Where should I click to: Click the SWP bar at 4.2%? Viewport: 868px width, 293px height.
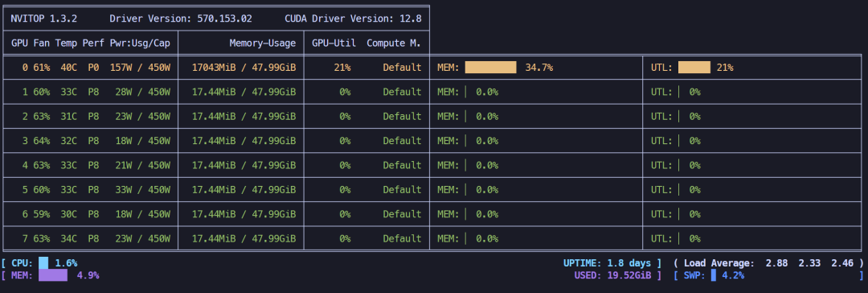coord(714,275)
